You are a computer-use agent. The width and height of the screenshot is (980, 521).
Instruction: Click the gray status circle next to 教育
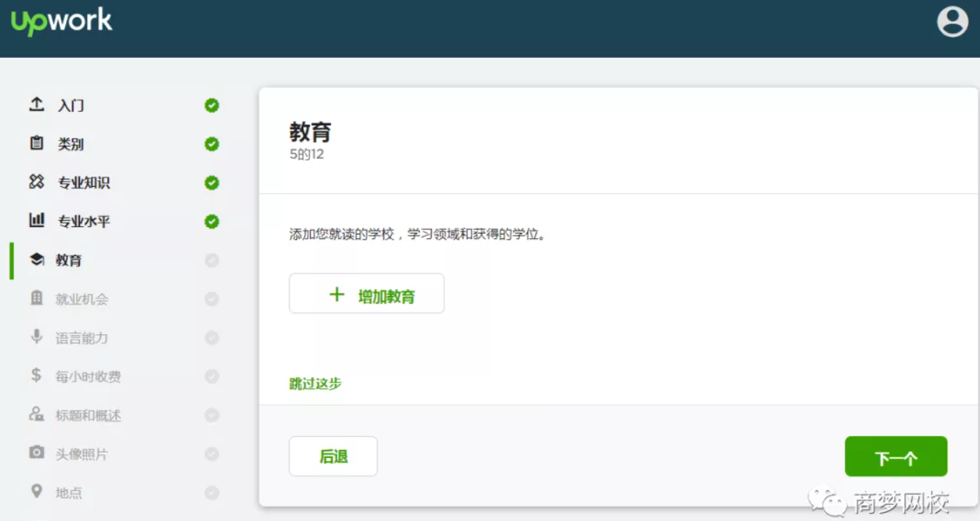coord(212,260)
